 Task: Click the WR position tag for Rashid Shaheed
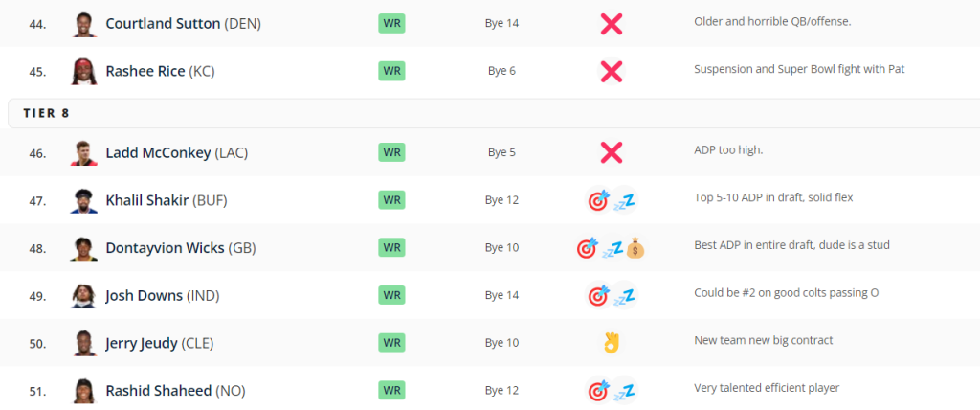391,390
